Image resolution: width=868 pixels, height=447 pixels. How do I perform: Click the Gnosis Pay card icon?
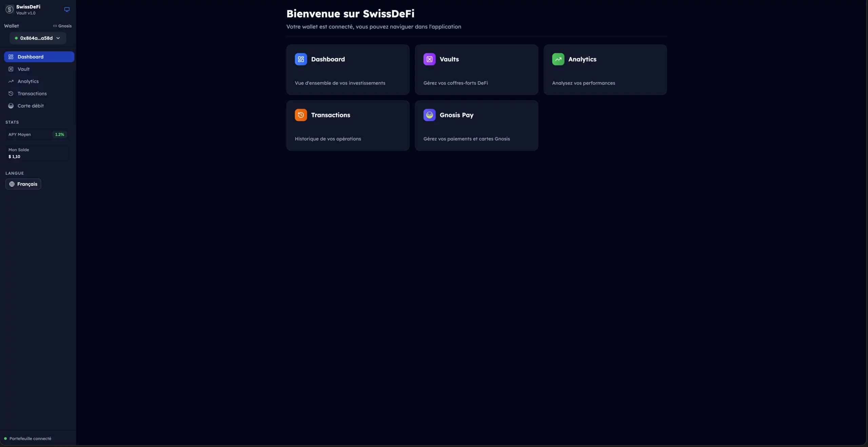click(x=429, y=115)
